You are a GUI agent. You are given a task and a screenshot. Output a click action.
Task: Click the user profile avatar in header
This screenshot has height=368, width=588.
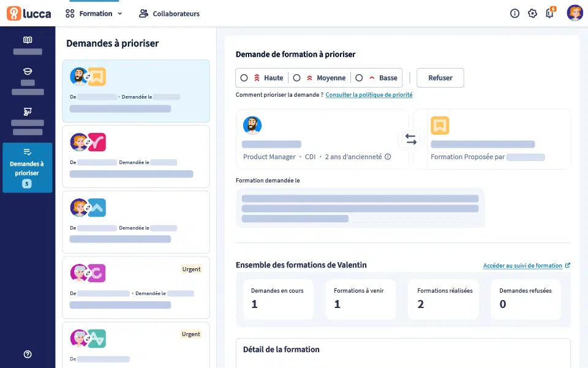point(575,13)
